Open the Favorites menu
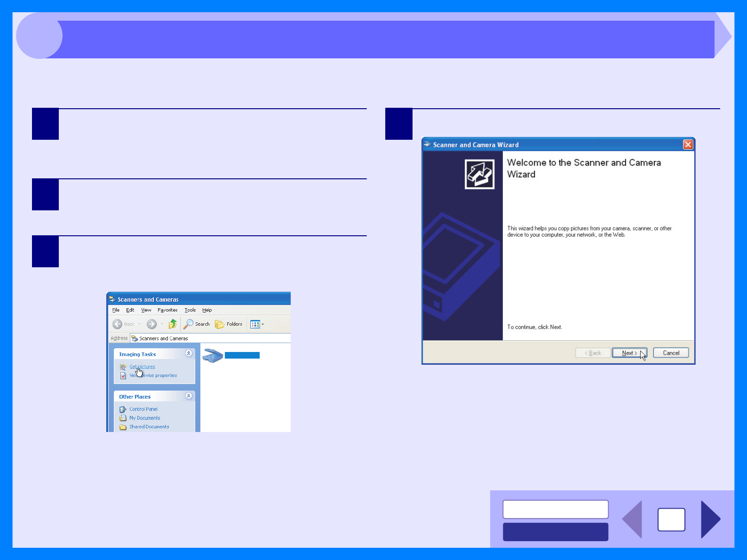 (167, 310)
